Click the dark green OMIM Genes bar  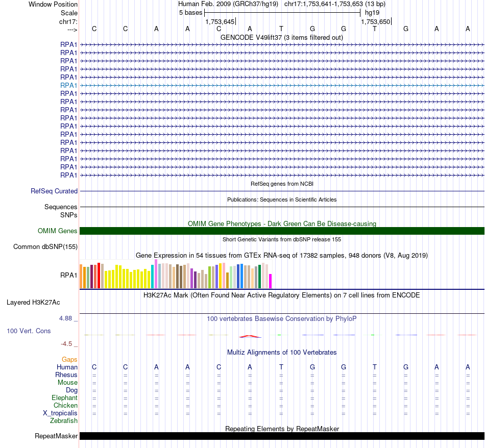282,231
